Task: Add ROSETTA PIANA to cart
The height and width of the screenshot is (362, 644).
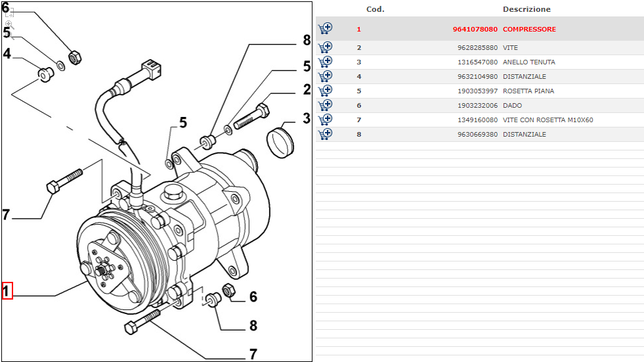Action: tap(325, 91)
